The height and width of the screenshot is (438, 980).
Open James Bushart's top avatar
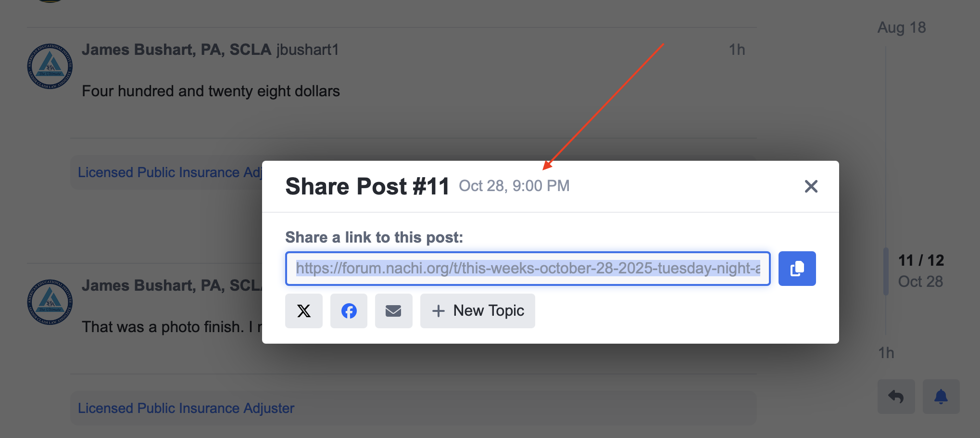point(50,66)
